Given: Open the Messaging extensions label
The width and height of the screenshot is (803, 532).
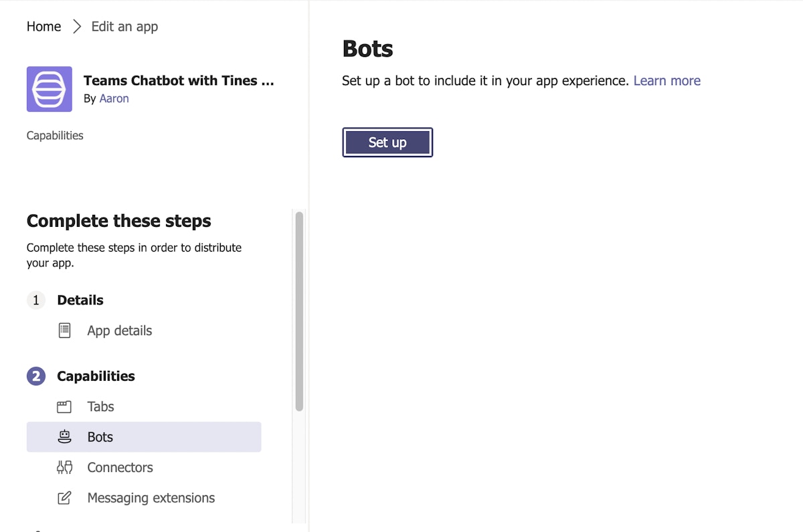Looking at the screenshot, I should tap(151, 498).
